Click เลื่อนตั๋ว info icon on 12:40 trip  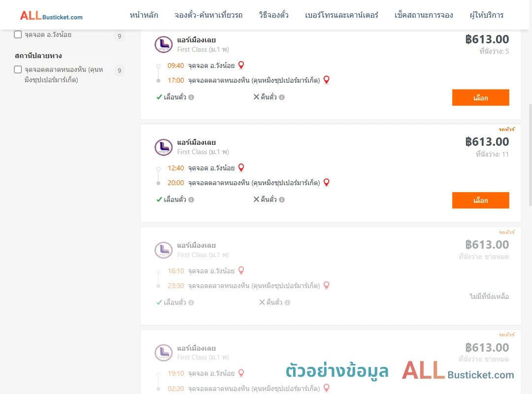[x=191, y=200]
